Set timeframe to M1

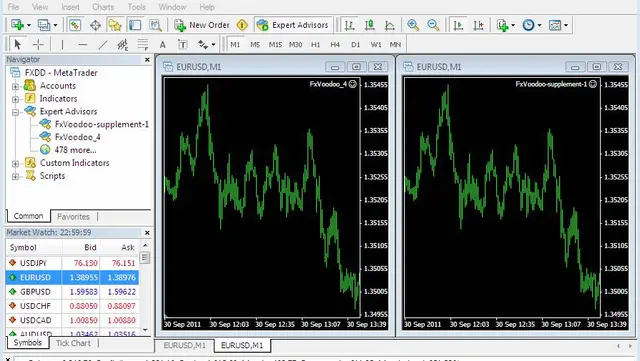235,45
